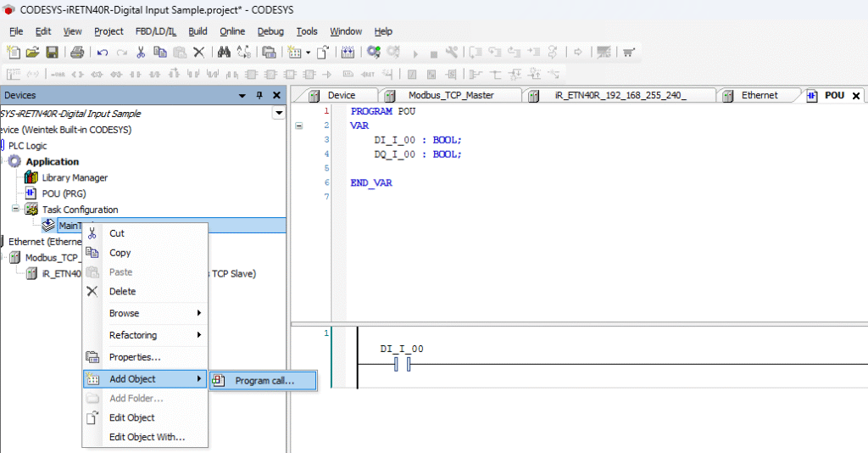Open the Window menu

346,31
